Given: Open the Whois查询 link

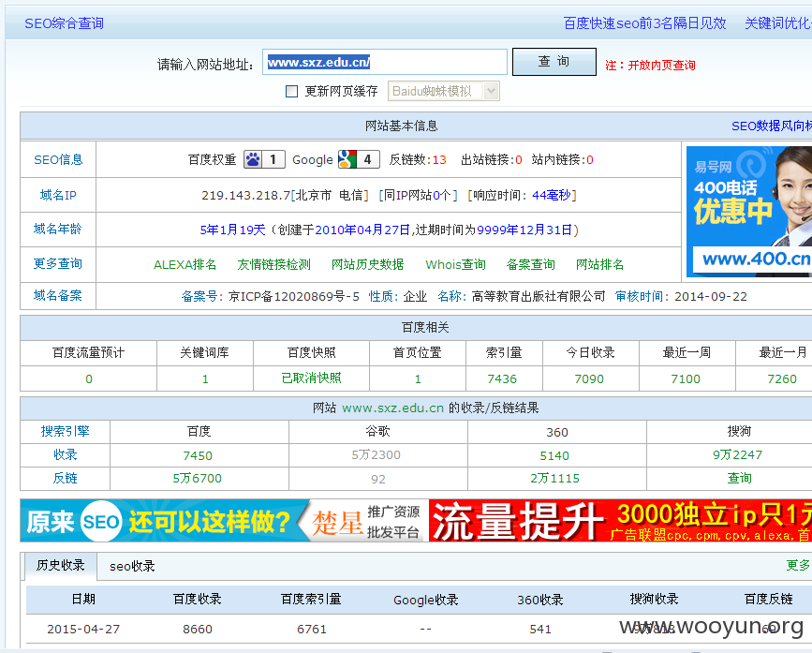Looking at the screenshot, I should click(456, 264).
